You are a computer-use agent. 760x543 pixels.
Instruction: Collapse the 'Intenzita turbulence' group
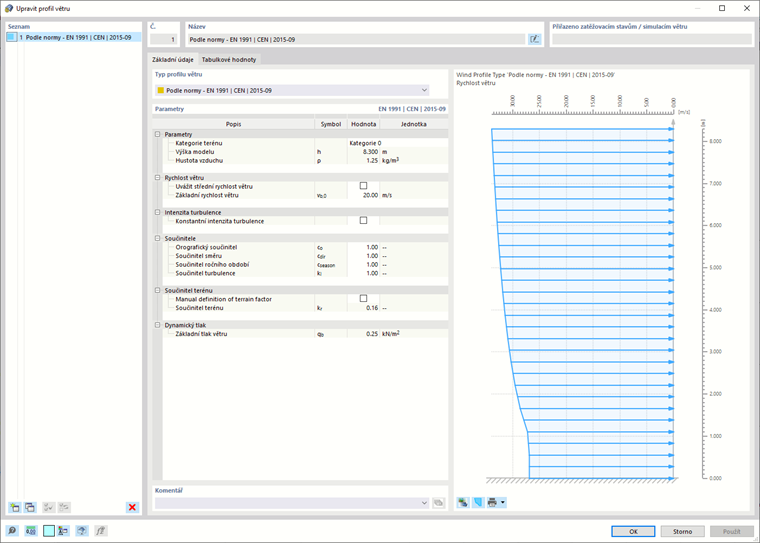coord(158,212)
